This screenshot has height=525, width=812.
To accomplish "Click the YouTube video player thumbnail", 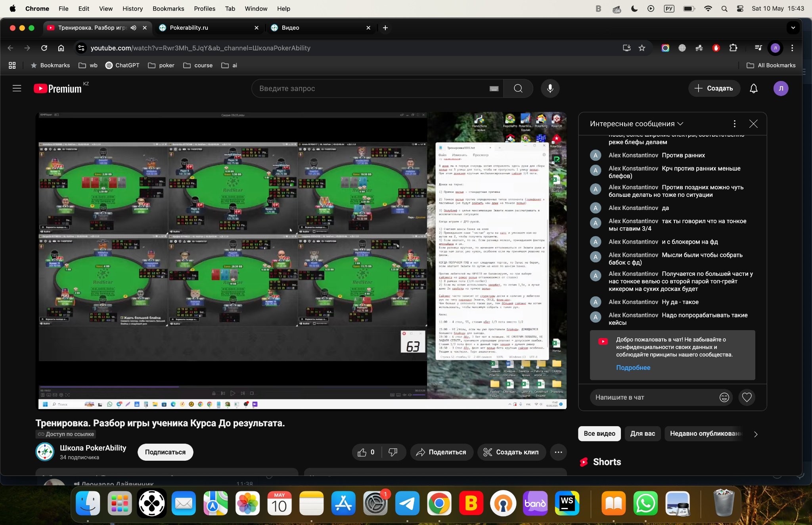I will (301, 260).
